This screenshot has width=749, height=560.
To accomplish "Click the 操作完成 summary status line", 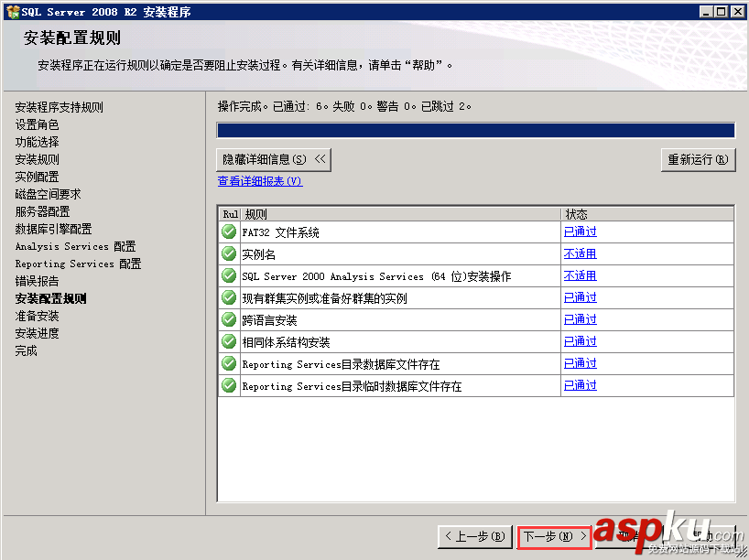I will [344, 106].
